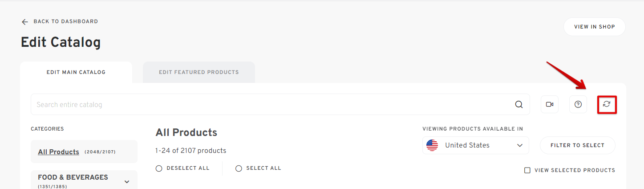Open the Edit Featured Products tab
Viewport: 644px width, 189px height.
198,72
